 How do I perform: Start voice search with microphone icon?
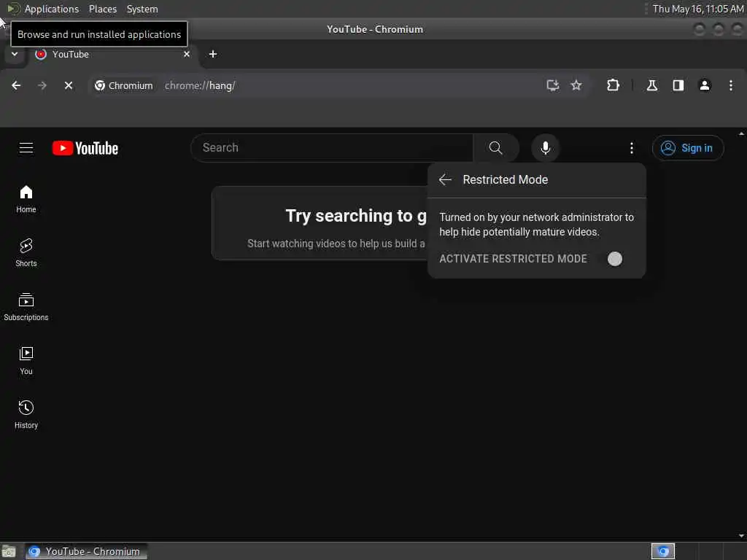(x=546, y=147)
